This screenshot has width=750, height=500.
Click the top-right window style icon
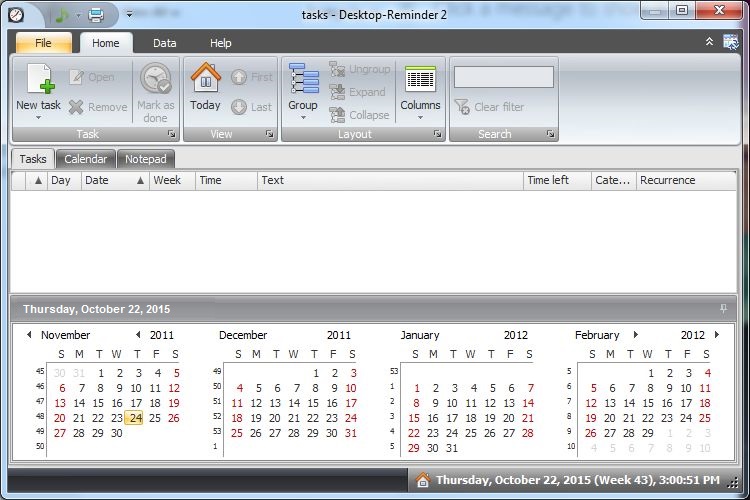coord(730,42)
